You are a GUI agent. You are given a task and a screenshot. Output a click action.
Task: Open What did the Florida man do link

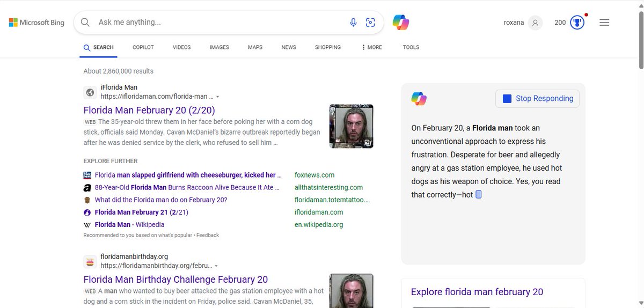click(x=161, y=200)
